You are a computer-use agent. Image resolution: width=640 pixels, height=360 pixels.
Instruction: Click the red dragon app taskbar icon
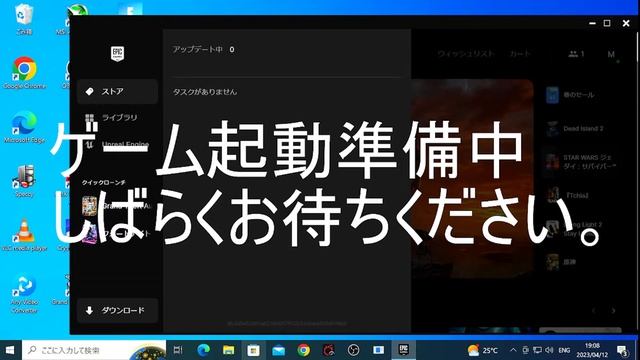329,350
